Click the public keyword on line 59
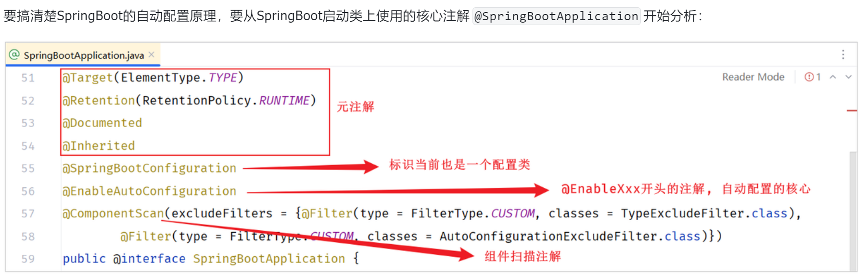Image resolution: width=868 pixels, height=277 pixels. pos(84,259)
